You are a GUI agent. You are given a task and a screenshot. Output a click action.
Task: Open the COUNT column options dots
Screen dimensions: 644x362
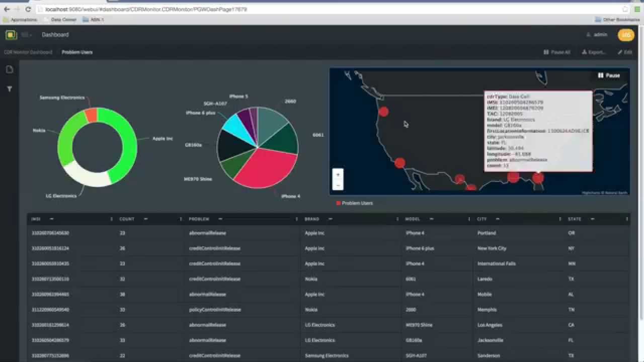[181, 219]
